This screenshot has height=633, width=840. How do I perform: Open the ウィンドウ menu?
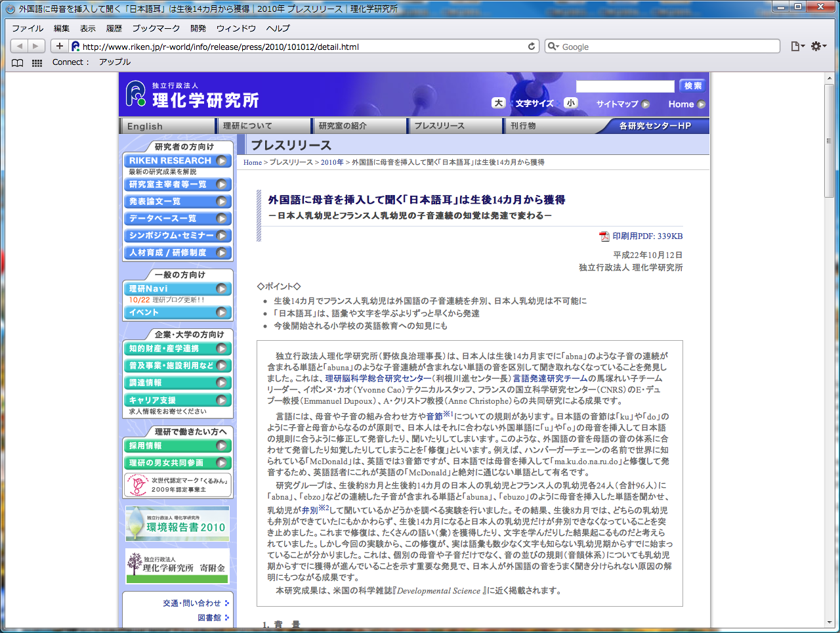click(236, 28)
